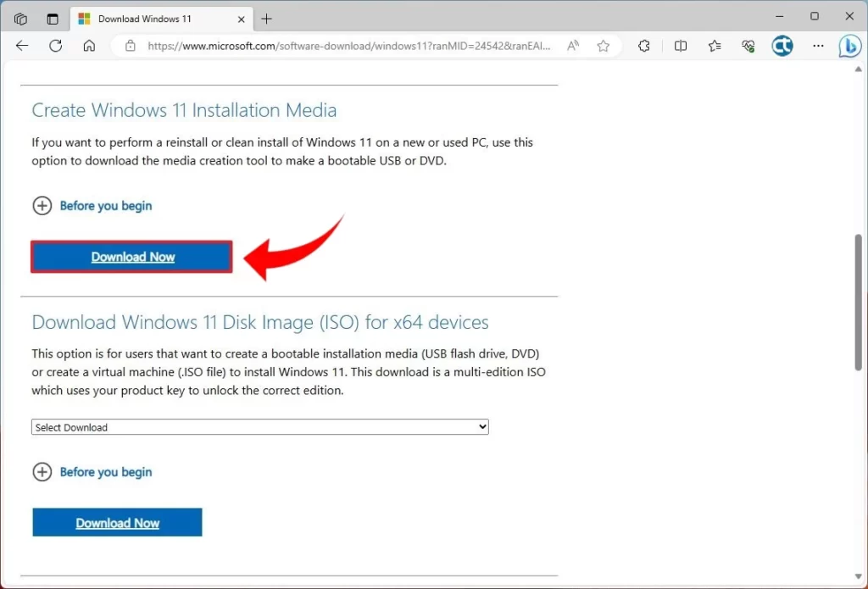Viewport: 868px width, 589px height.
Task: Open the tab actions menu icon
Action: click(53, 19)
